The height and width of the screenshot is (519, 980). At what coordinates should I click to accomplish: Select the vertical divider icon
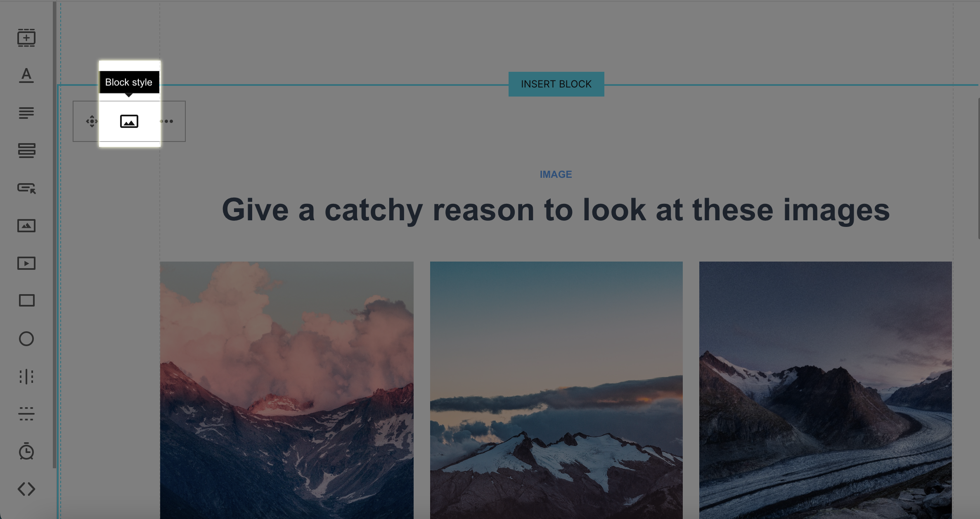click(x=26, y=377)
